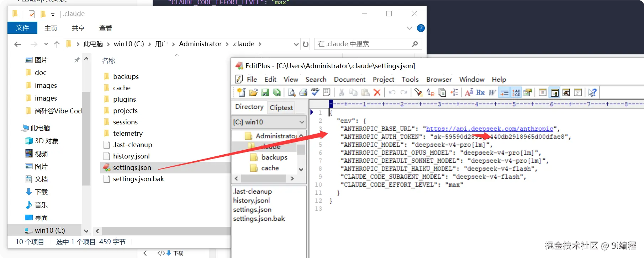Click the New document icon in EditPlus toolbar
The width and height of the screenshot is (644, 258).
click(241, 92)
